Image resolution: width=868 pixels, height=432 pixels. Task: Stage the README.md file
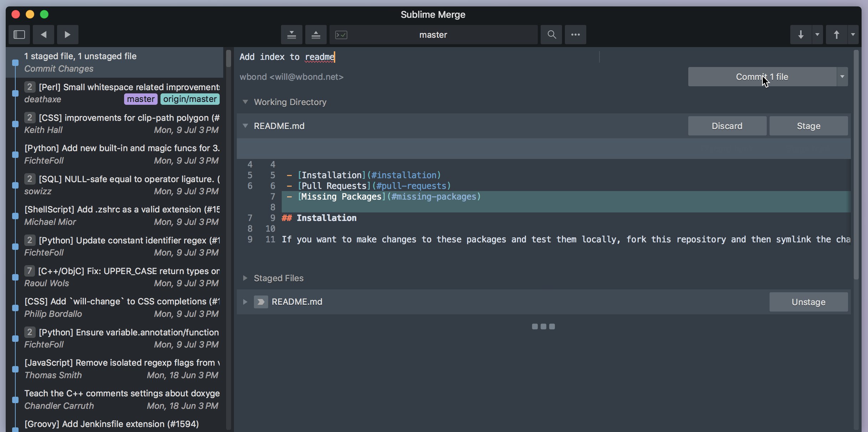coord(808,126)
